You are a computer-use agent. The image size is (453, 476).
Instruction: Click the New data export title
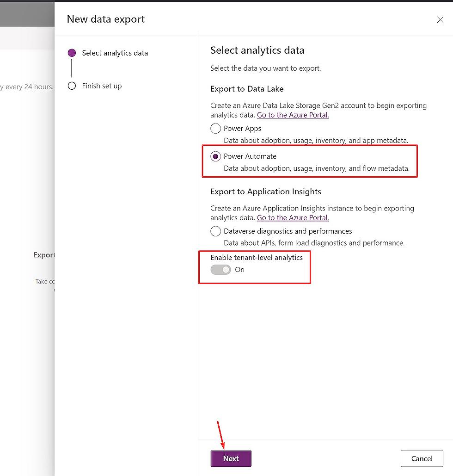105,19
